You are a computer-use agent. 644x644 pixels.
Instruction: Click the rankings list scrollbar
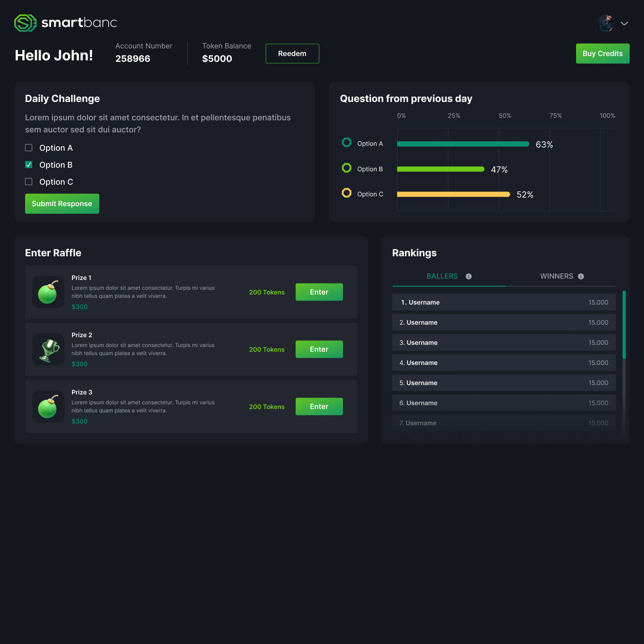pyautogui.click(x=624, y=325)
